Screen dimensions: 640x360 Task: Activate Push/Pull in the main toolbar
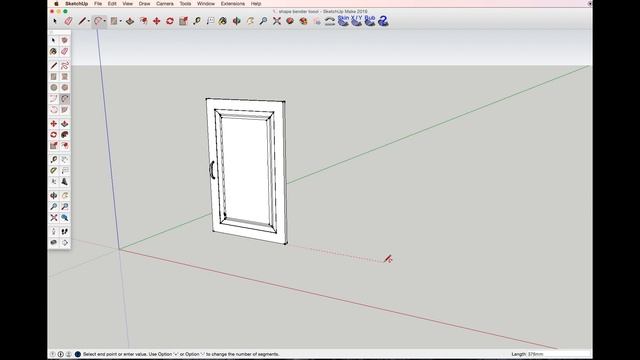pos(130,21)
